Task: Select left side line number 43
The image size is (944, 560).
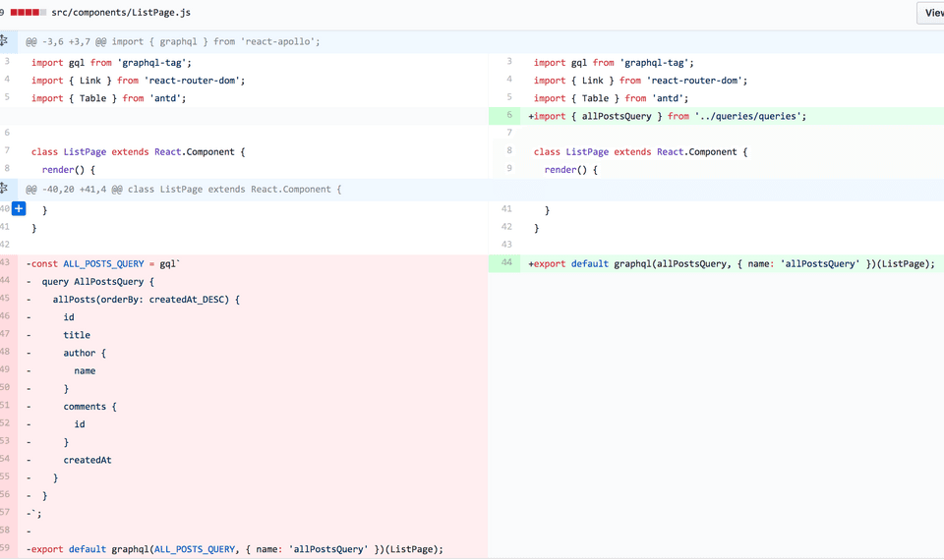Action: pos(6,262)
